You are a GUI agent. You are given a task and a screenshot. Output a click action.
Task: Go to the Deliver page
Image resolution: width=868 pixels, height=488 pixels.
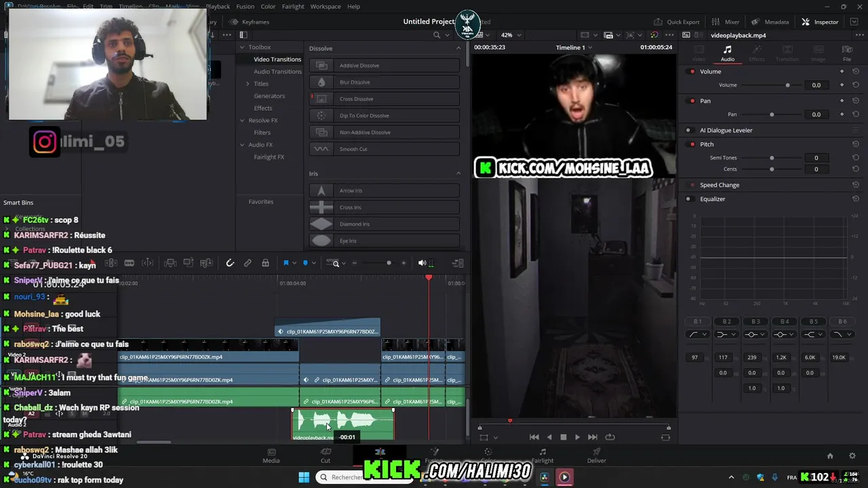[597, 455]
